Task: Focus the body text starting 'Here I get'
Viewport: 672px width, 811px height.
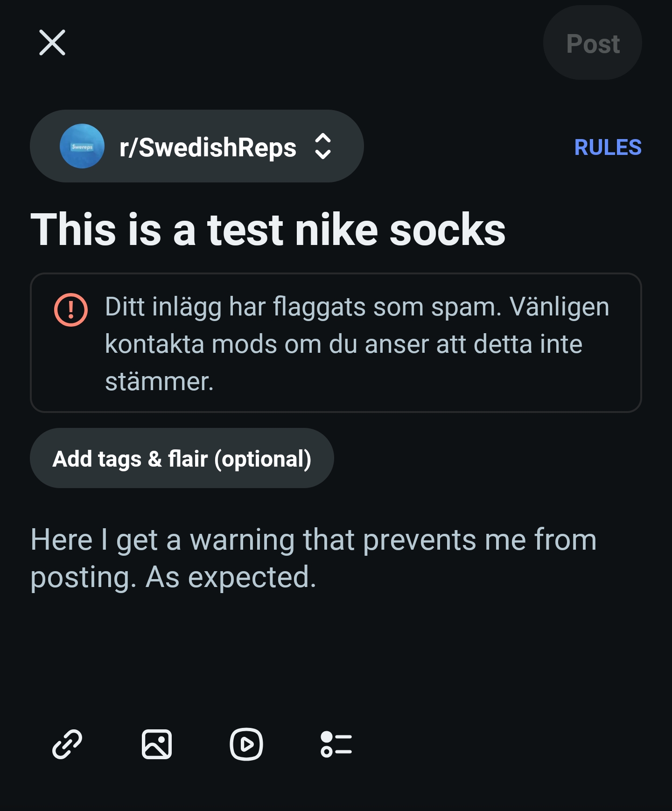Action: pyautogui.click(x=313, y=540)
